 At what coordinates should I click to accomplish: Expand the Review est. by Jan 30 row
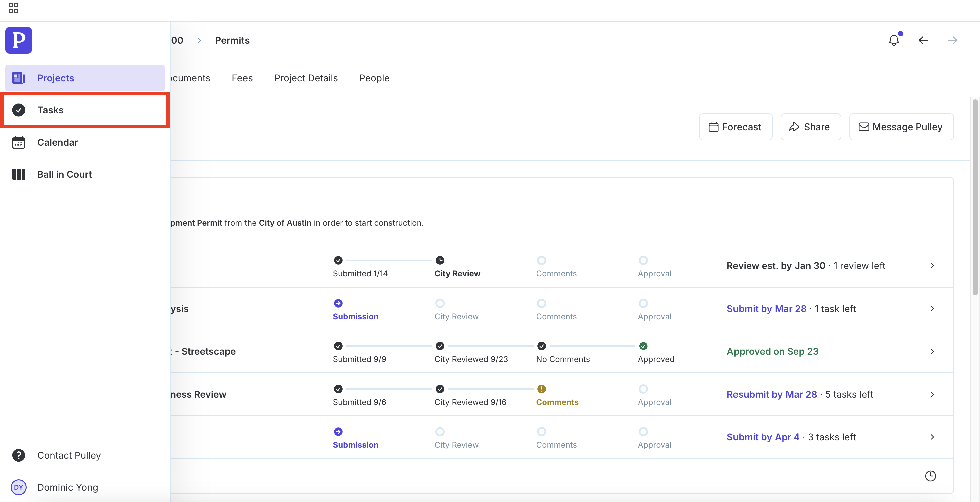(x=932, y=266)
